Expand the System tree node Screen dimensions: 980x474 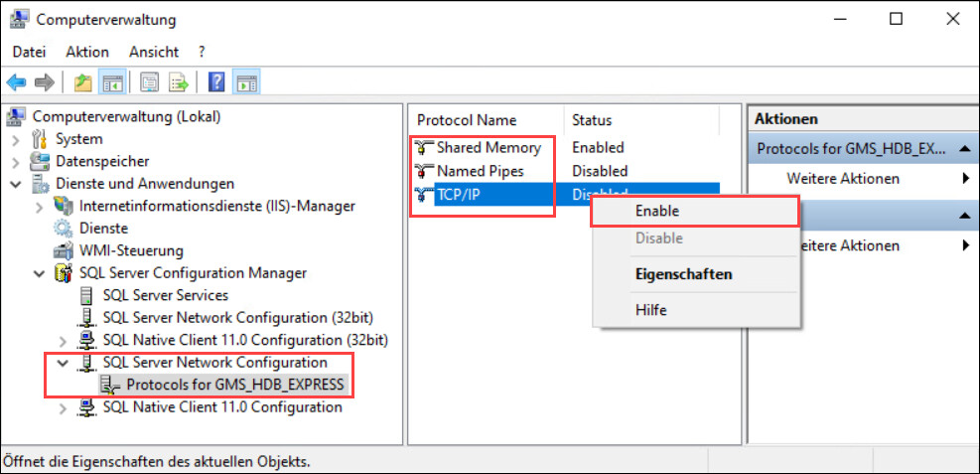pyautogui.click(x=16, y=139)
